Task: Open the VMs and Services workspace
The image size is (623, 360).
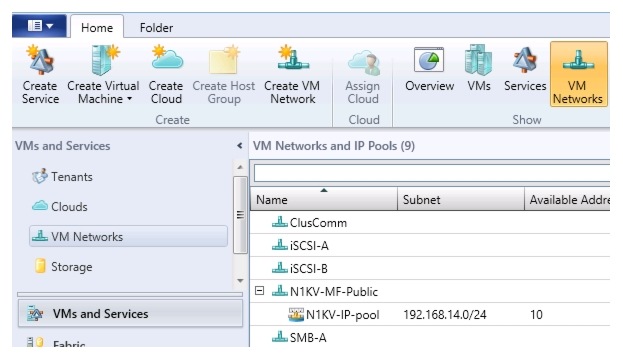Action: [130, 314]
